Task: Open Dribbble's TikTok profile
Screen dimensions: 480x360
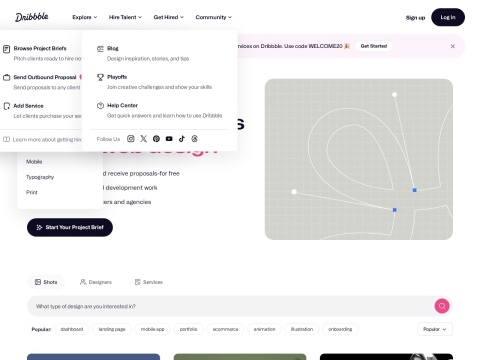Action: point(182,139)
